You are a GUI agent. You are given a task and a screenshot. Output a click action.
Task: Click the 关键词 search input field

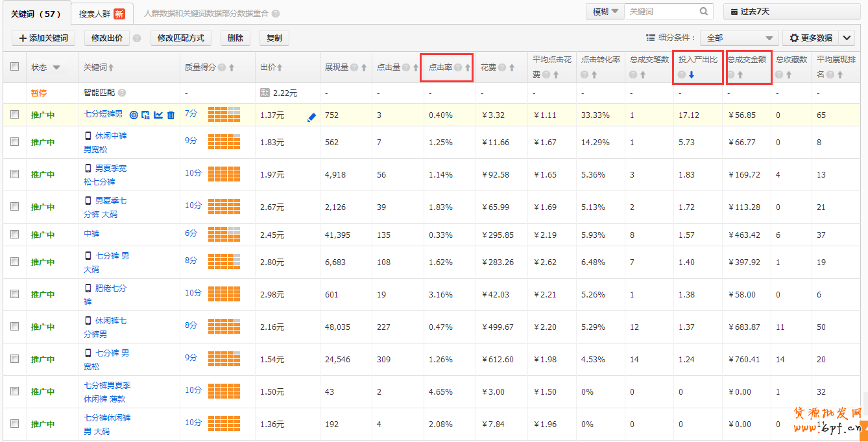click(x=660, y=12)
